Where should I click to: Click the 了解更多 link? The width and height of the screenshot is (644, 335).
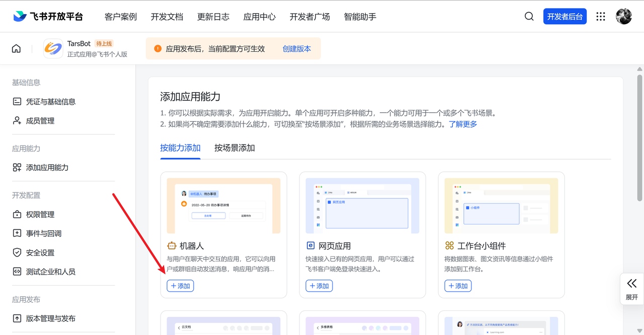tap(463, 124)
